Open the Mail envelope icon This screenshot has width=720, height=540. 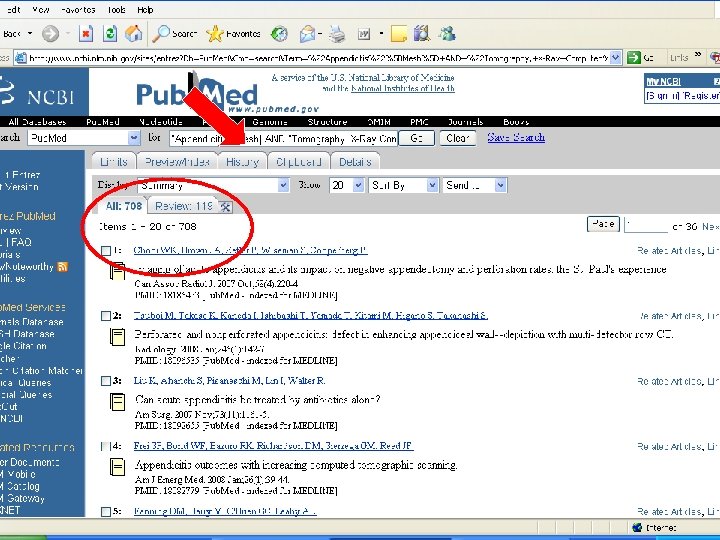click(307, 34)
